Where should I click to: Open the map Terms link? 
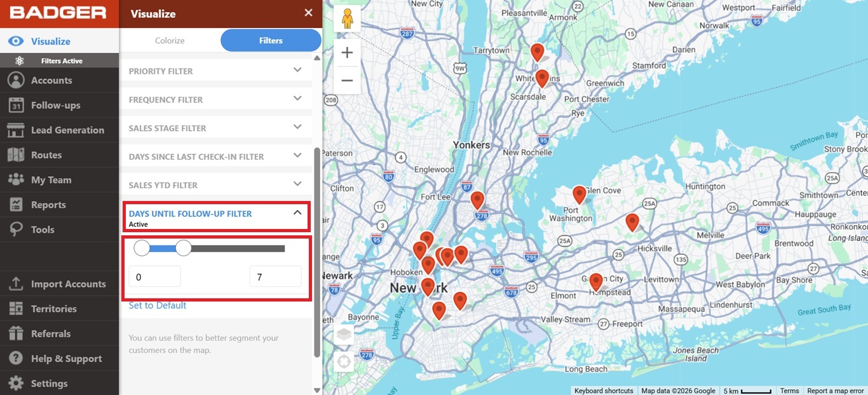pyautogui.click(x=790, y=391)
